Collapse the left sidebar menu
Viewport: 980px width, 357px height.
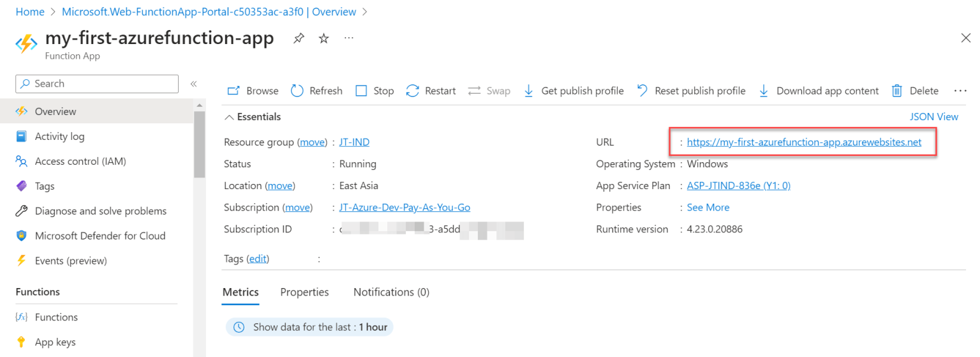[193, 84]
